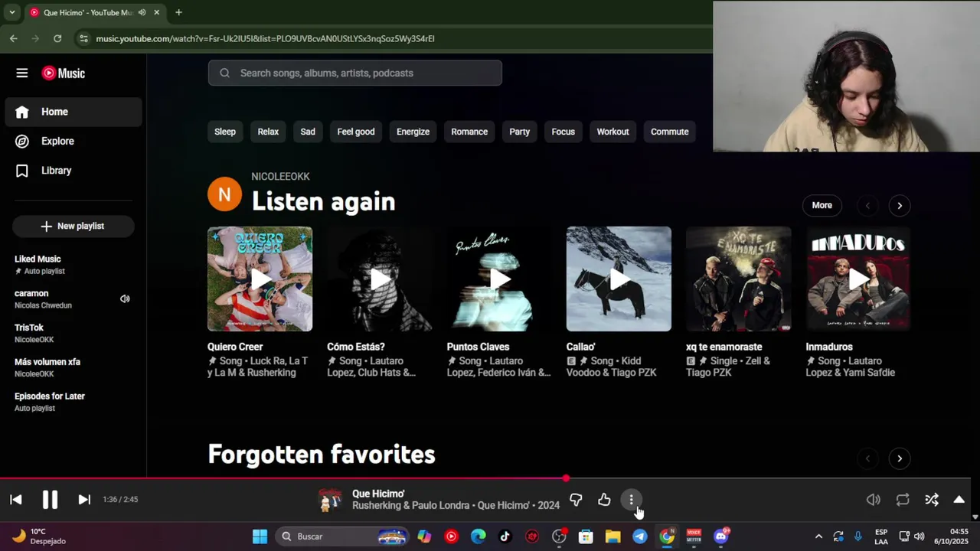This screenshot has width=980, height=551.
Task: Select the Workout mood chip
Action: click(612, 132)
